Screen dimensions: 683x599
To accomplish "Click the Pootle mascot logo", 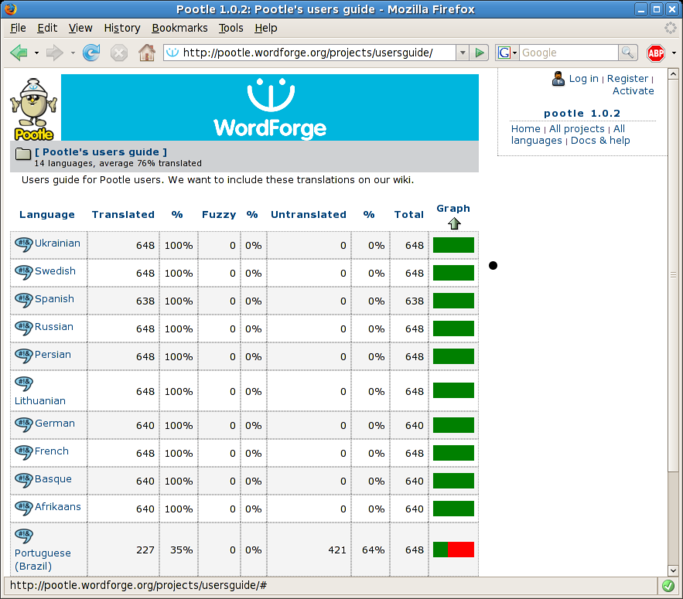I will [x=34, y=110].
